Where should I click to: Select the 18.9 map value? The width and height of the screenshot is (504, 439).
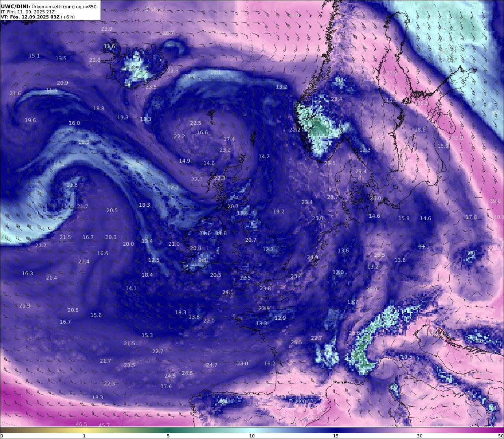(x=443, y=146)
